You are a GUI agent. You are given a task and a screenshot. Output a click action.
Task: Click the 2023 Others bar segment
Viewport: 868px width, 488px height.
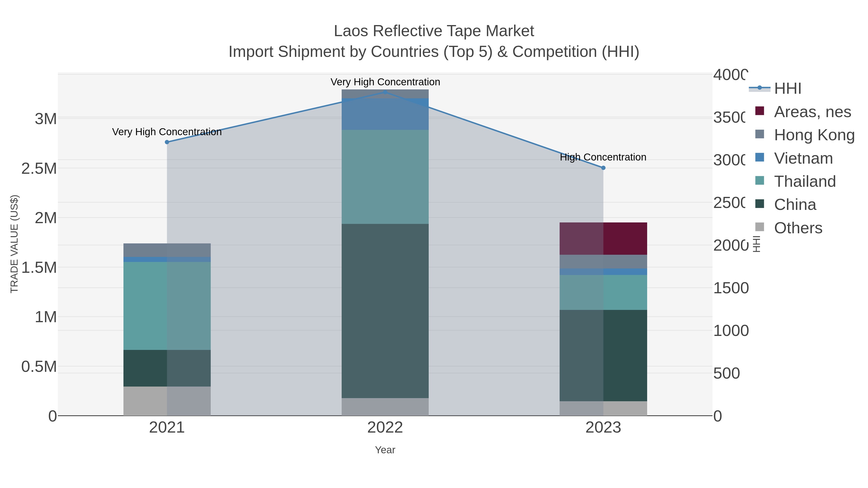tap(603, 408)
